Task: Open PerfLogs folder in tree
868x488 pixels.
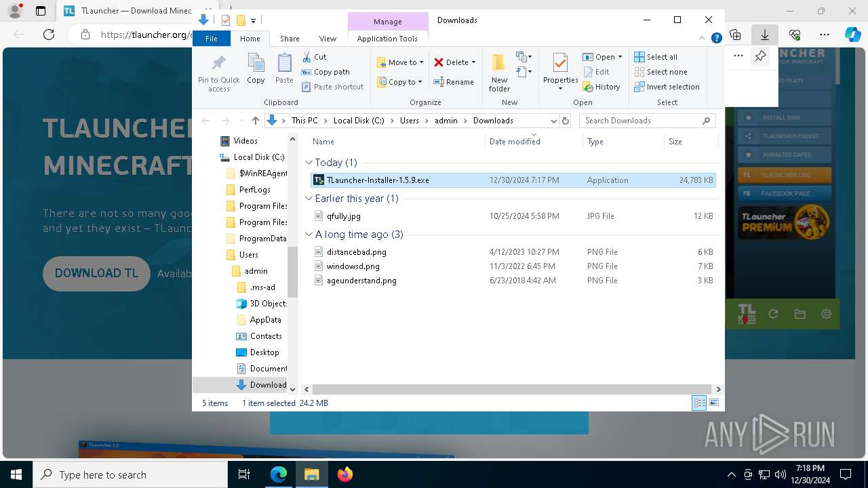Action: click(254, 190)
